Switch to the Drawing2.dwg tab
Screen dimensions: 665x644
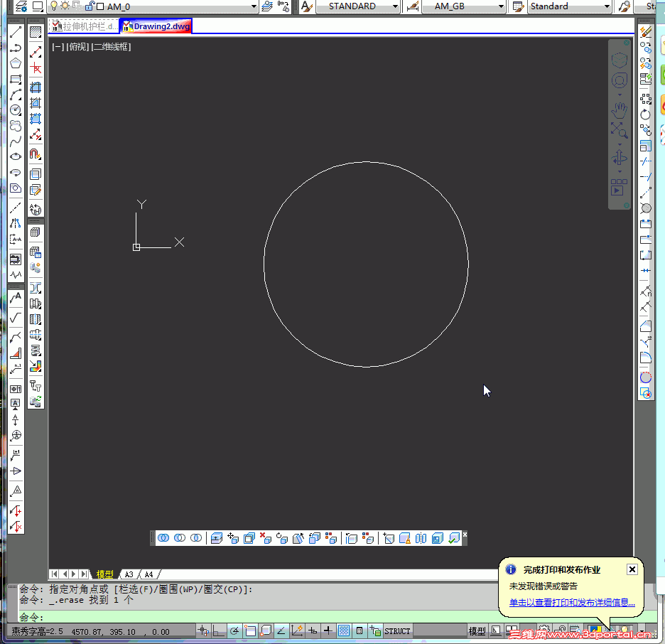(x=156, y=26)
